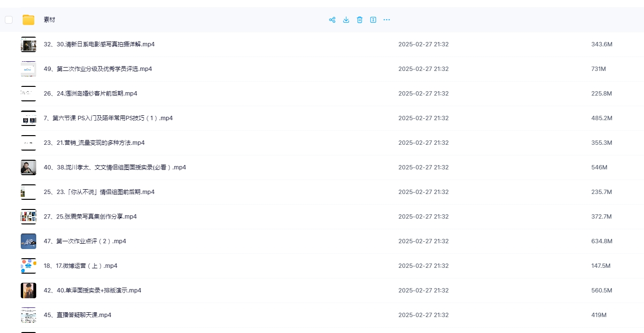Click thumbnail of 27、25.张震荣写真集创作分享.mp4
Viewport: 644px width, 333px height.
pyautogui.click(x=29, y=217)
